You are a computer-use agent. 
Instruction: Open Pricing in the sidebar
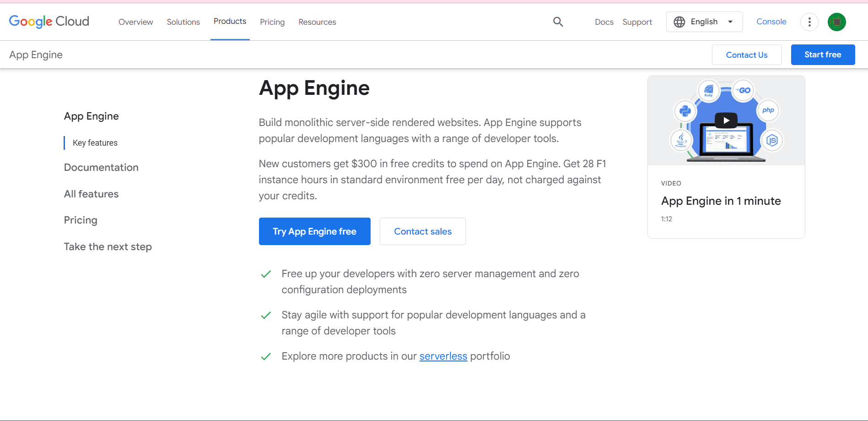tap(81, 220)
